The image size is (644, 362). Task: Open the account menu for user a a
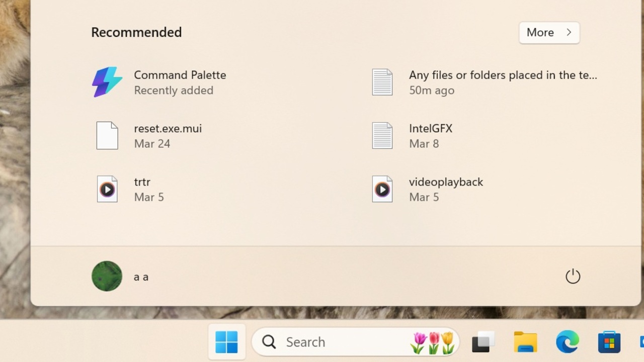click(123, 276)
